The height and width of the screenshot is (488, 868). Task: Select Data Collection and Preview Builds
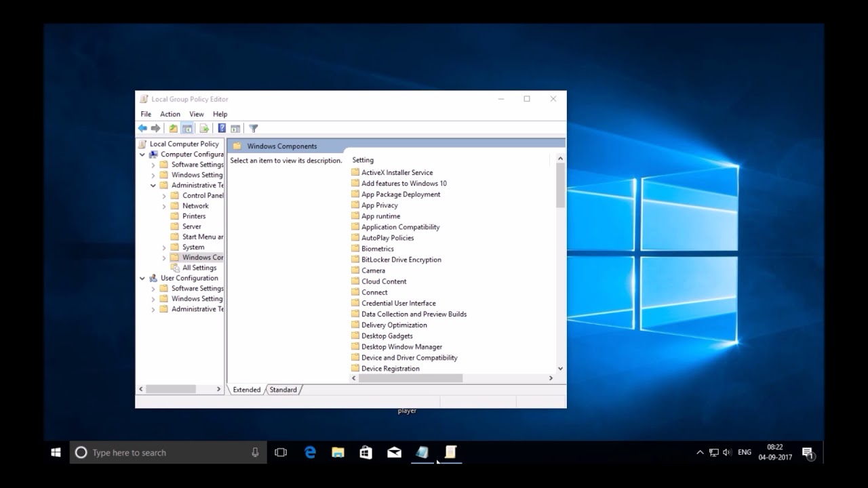[x=414, y=314]
